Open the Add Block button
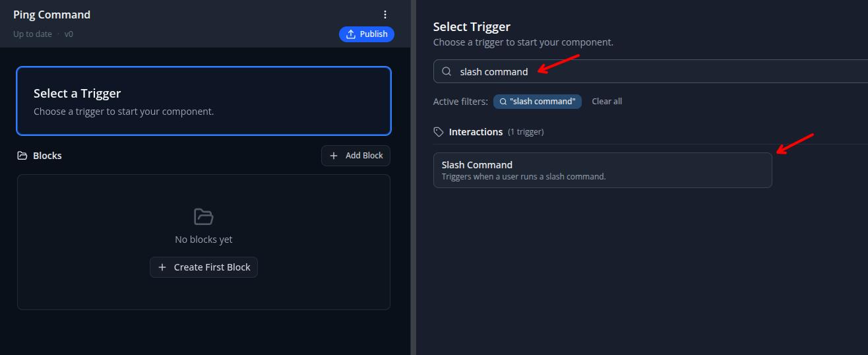 point(356,156)
